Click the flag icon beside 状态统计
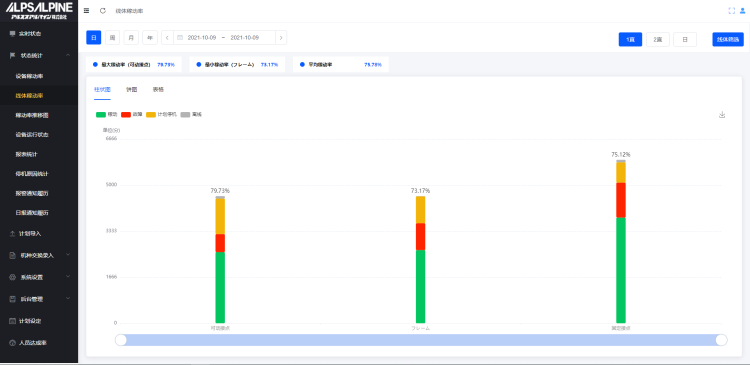 point(12,55)
